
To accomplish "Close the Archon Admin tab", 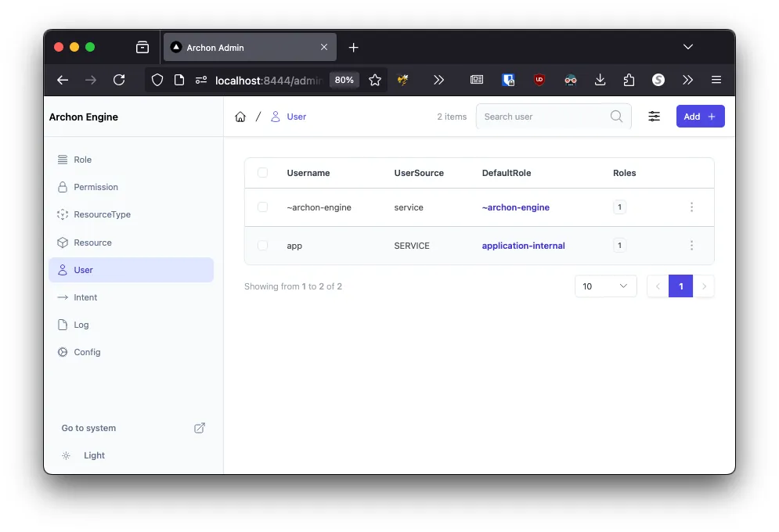I will (324, 47).
